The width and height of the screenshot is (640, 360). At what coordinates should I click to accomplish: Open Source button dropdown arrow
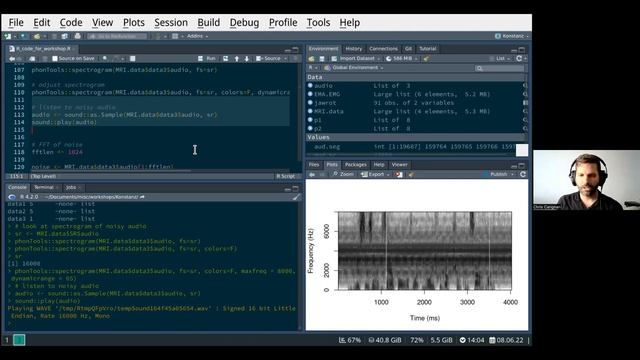(285, 59)
